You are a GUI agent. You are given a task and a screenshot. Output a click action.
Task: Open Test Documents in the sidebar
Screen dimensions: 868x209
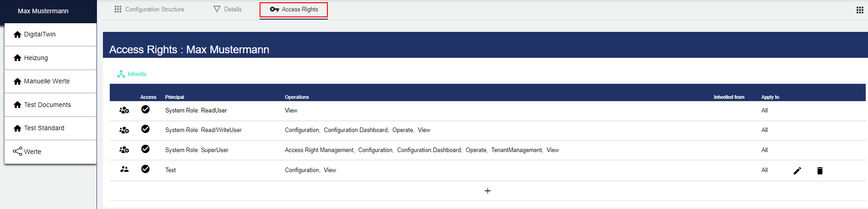[51, 105]
